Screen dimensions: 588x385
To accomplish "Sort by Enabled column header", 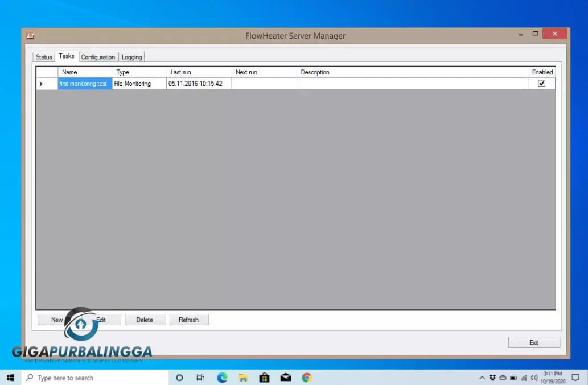I will click(x=542, y=72).
